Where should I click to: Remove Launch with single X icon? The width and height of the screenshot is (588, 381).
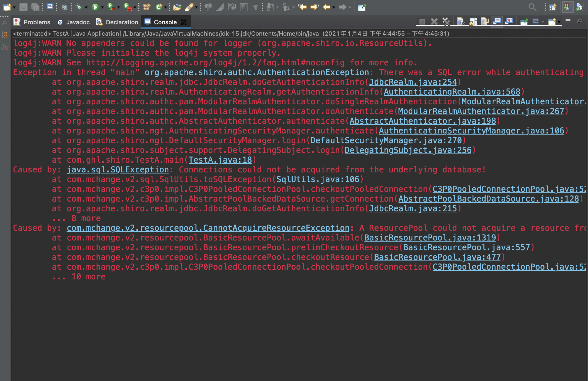tap(434, 22)
